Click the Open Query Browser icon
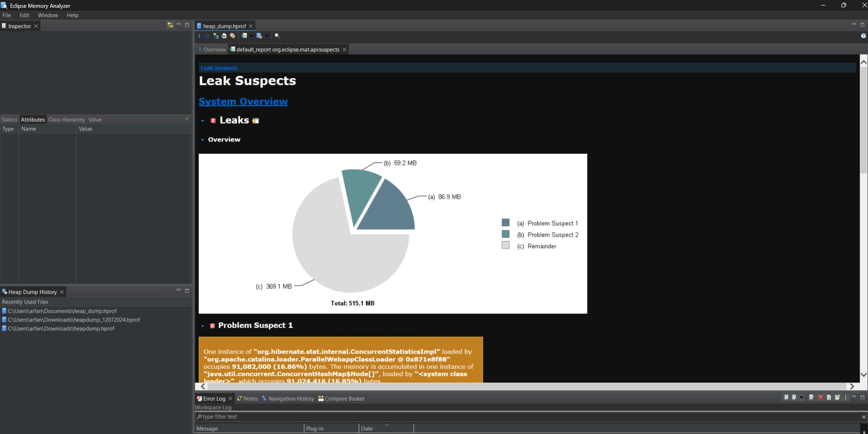The width and height of the screenshot is (868, 434). pos(259,36)
